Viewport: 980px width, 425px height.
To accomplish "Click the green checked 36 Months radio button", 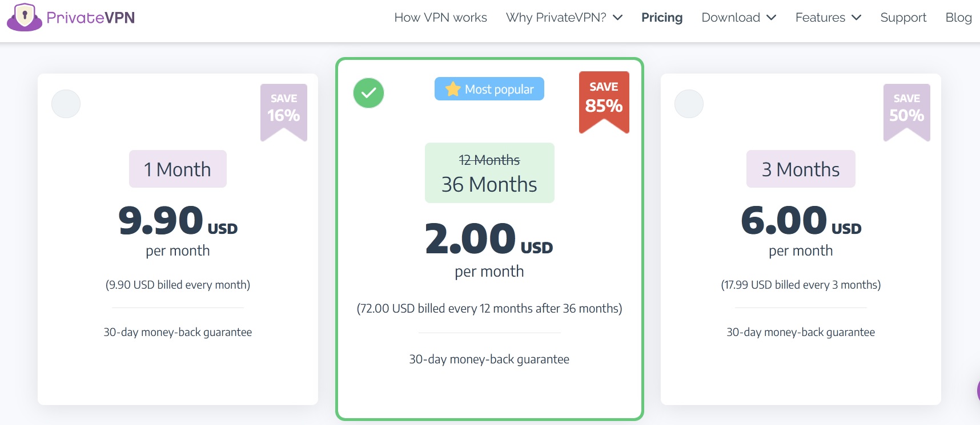I will click(368, 93).
